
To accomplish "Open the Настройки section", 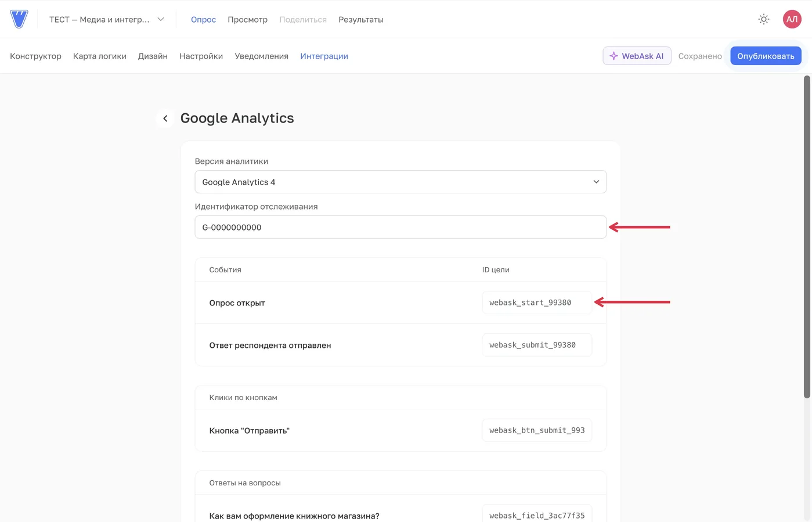I will click(201, 56).
